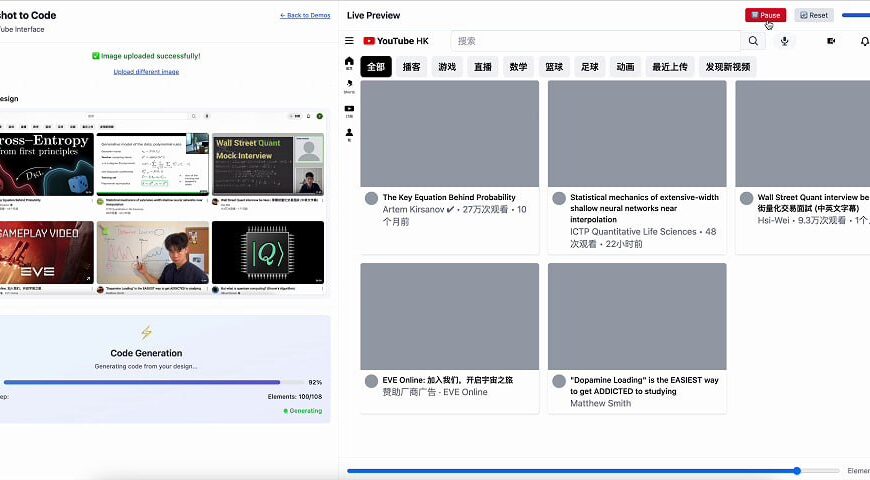Image resolution: width=870 pixels, height=480 pixels.
Task: Open Shorts in the preview sidebar
Action: pyautogui.click(x=349, y=87)
